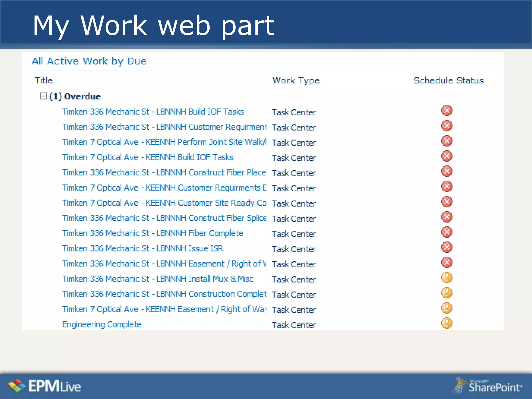Image resolution: width=532 pixels, height=399 pixels.
Task: Open KEENNH Perform Joint Site Walk link
Action: [x=164, y=142]
